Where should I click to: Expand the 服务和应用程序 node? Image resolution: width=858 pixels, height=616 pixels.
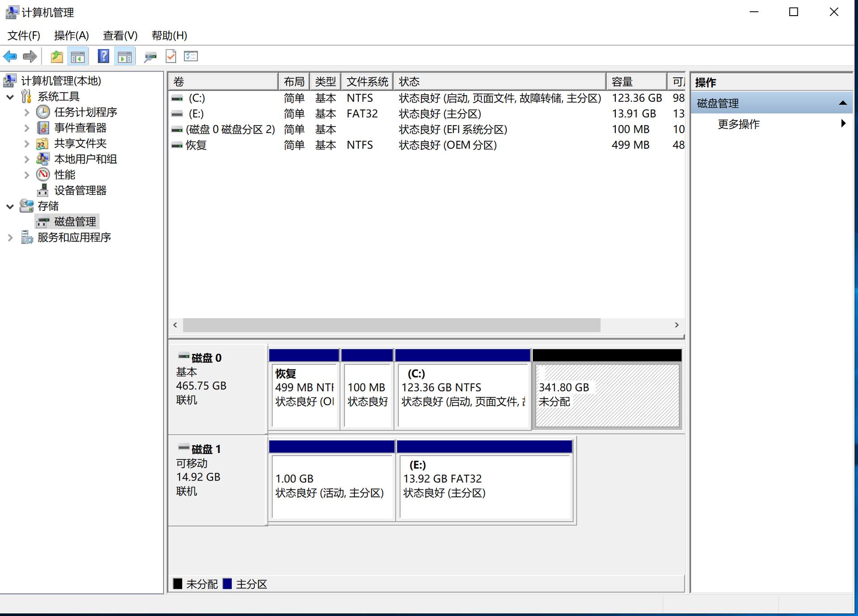[10, 237]
